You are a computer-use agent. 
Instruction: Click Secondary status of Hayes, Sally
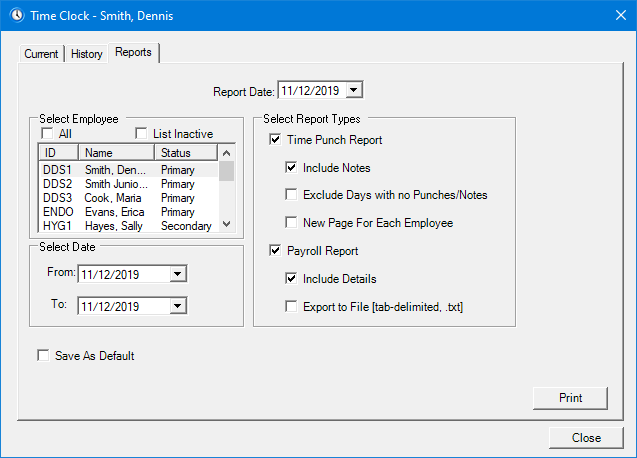186,226
